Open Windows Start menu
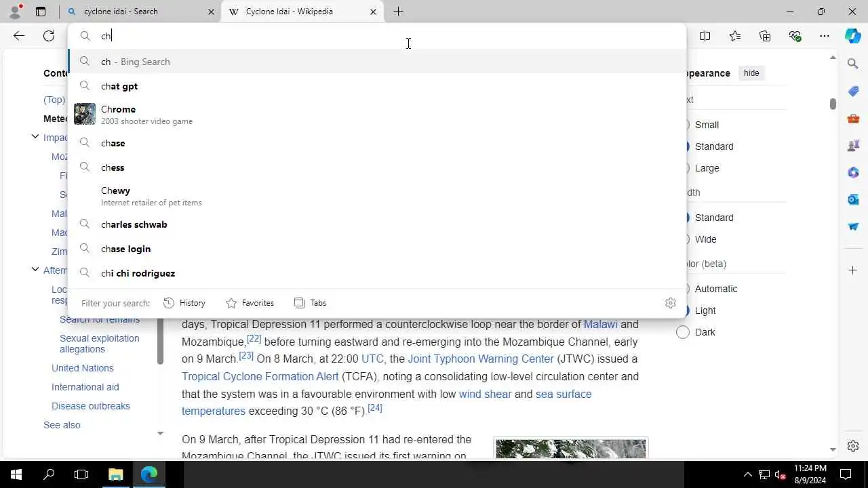The width and height of the screenshot is (868, 488). 16,474
